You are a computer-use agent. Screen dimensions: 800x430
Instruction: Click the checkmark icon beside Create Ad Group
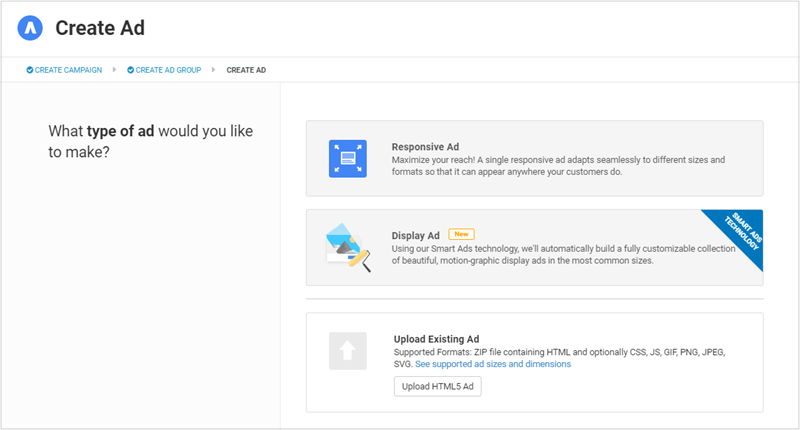point(131,70)
